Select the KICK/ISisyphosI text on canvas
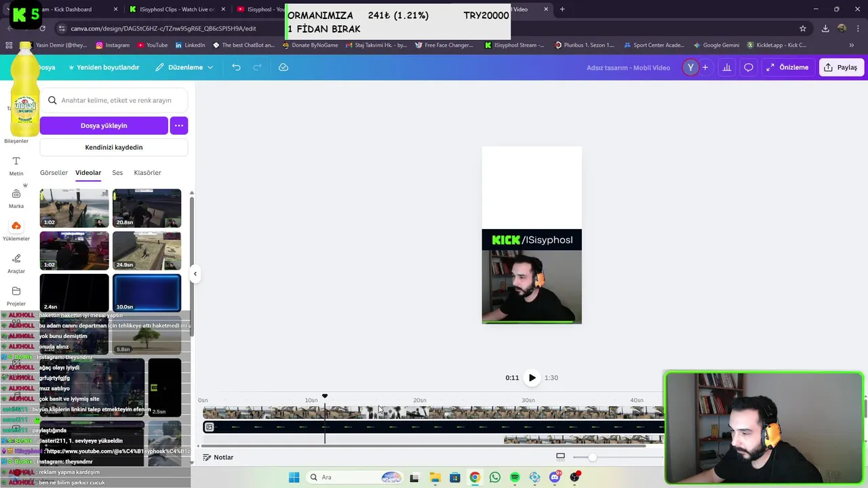 532,240
